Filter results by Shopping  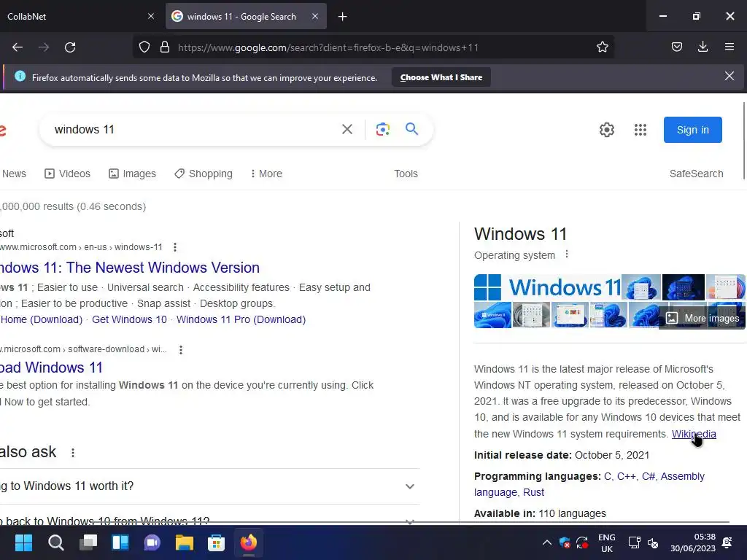[204, 174]
